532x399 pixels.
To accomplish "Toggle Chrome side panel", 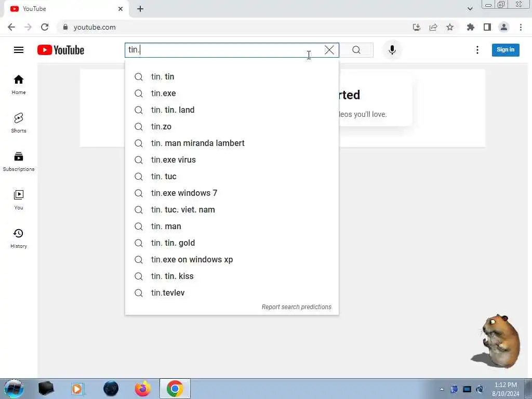I will tap(487, 27).
